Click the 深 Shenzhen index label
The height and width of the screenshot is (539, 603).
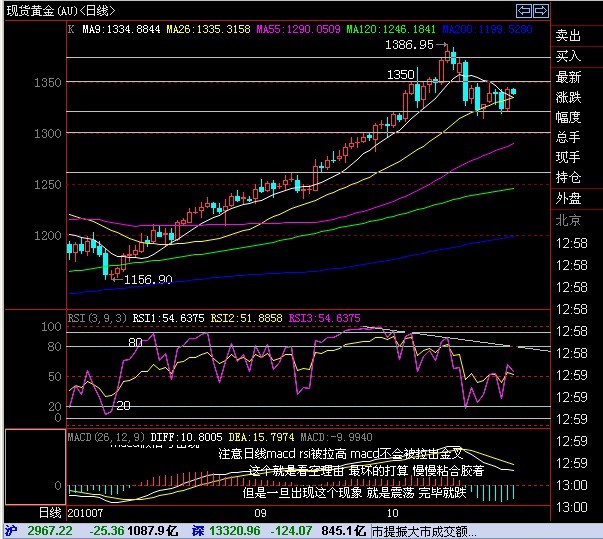click(x=198, y=531)
